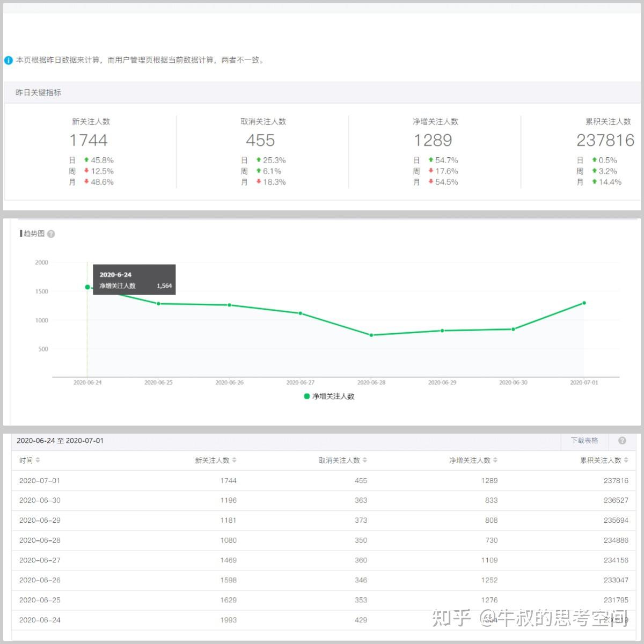The image size is (644, 644).
Task: Click the 2020-06-27 row date cell
Action: coord(40,560)
